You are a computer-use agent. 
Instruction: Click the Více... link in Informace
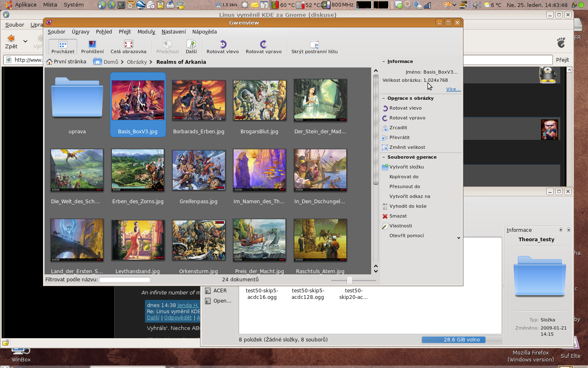pos(453,89)
